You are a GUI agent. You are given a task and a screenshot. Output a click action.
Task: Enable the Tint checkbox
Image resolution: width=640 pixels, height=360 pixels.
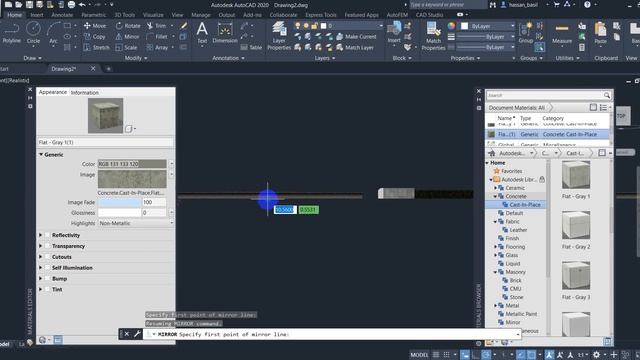click(x=47, y=289)
